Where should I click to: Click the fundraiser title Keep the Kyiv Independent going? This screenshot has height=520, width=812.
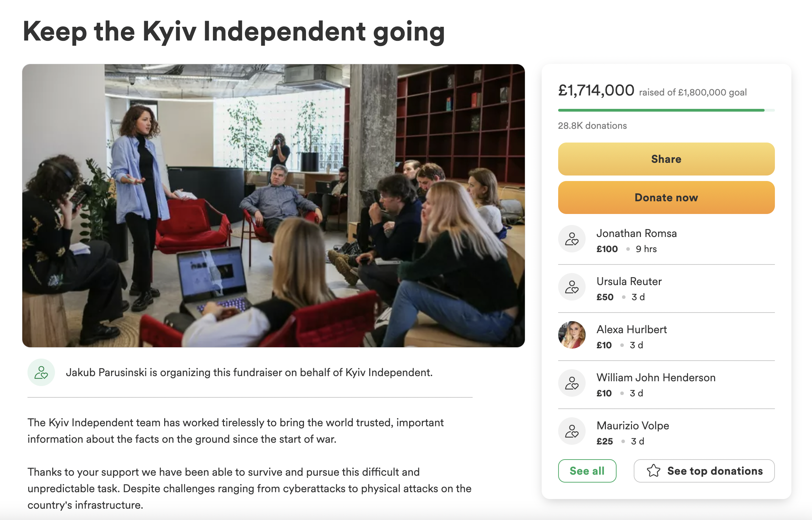pyautogui.click(x=234, y=32)
